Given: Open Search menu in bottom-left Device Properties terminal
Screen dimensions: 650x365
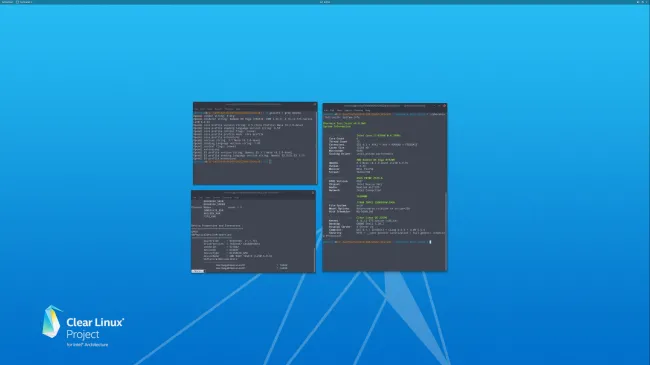Looking at the screenshot, I should pos(216,197).
